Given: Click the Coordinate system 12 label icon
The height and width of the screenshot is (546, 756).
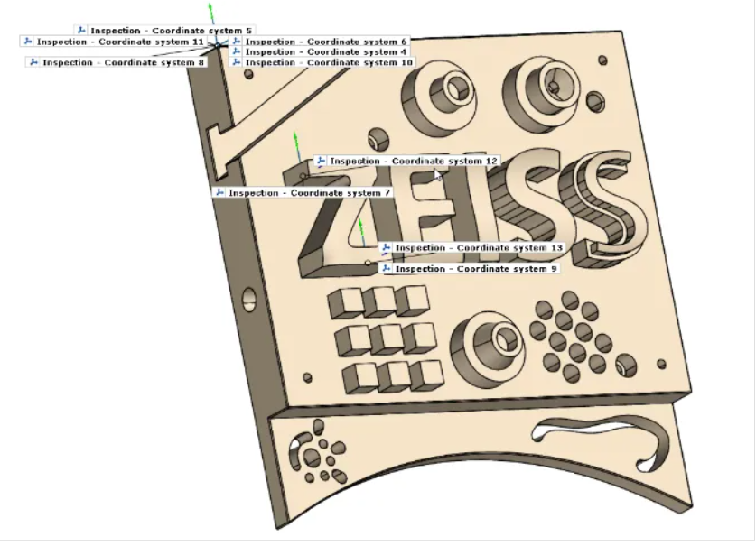Looking at the screenshot, I should [x=321, y=161].
